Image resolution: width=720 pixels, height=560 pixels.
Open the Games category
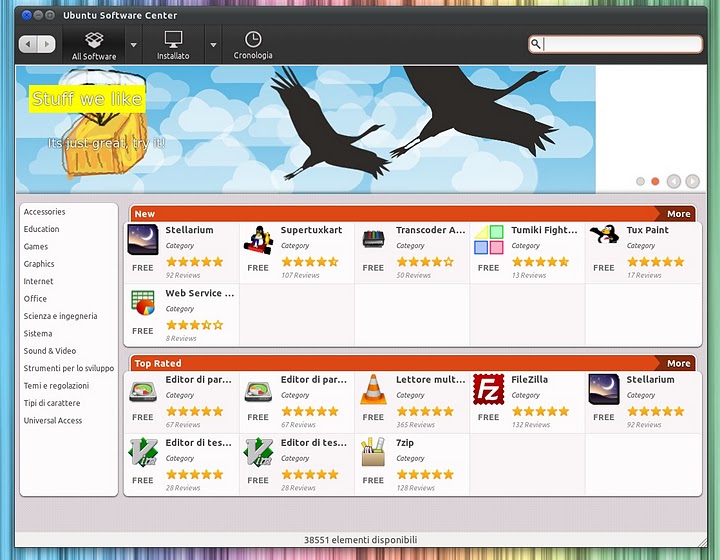[36, 246]
